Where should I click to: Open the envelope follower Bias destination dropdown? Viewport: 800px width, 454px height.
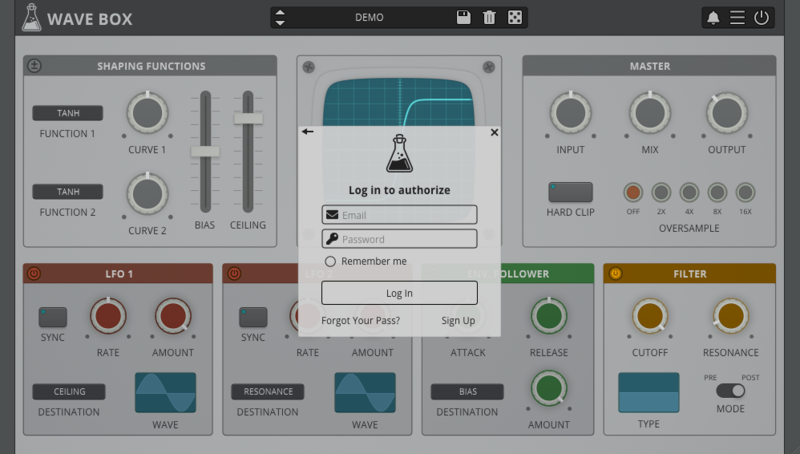tap(467, 392)
